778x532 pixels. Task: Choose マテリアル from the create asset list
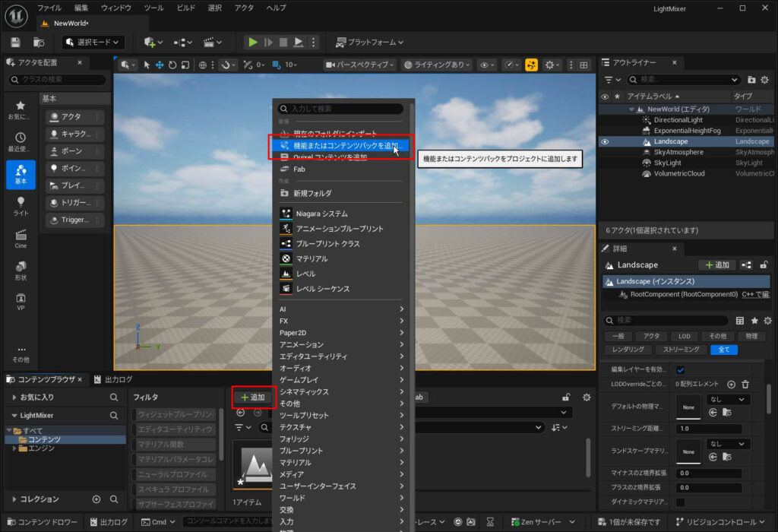[x=312, y=258]
